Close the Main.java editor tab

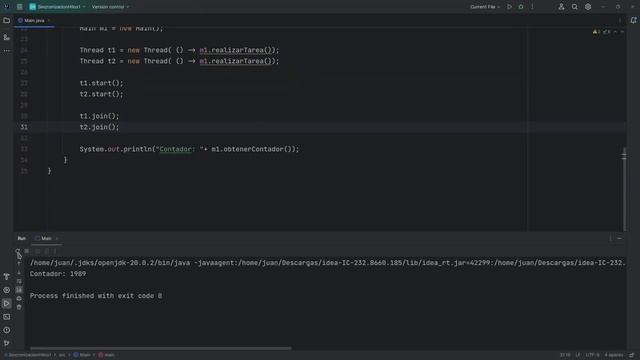49,20
